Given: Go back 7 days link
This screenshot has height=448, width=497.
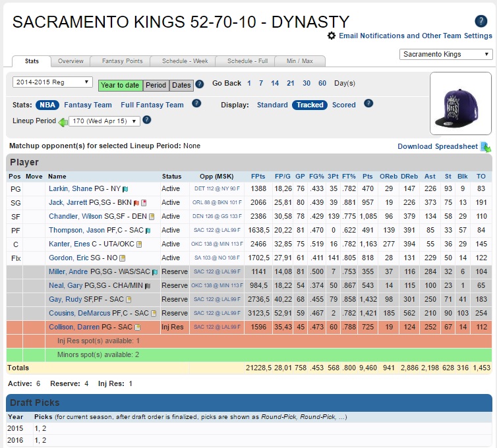Looking at the screenshot, I should click(261, 83).
